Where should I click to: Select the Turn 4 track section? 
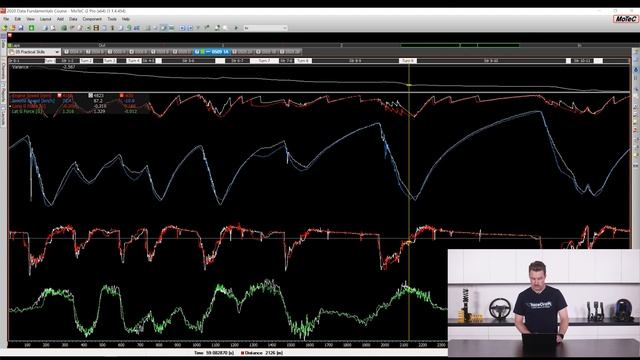pyautogui.click(x=133, y=61)
